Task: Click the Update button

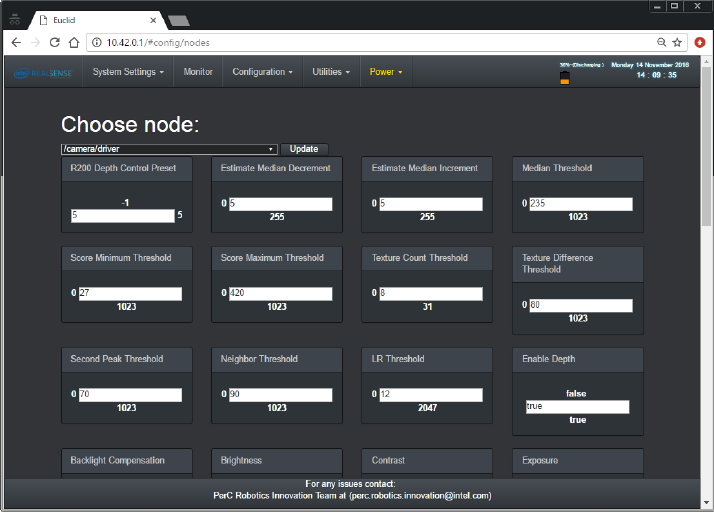Action: tap(304, 149)
